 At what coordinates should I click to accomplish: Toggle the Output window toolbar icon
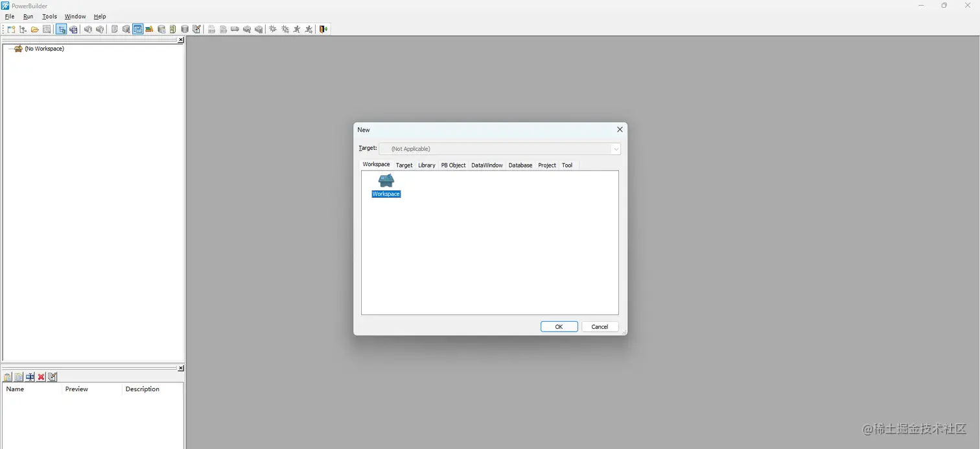73,29
